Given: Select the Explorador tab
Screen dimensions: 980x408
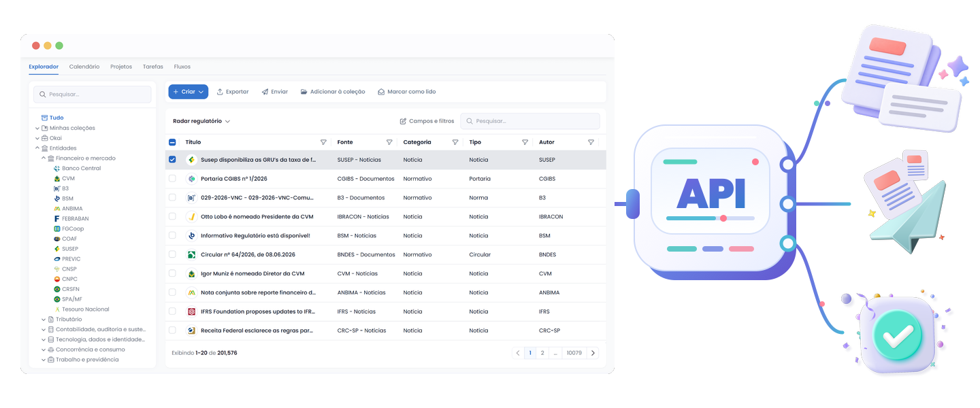Looking at the screenshot, I should [44, 67].
